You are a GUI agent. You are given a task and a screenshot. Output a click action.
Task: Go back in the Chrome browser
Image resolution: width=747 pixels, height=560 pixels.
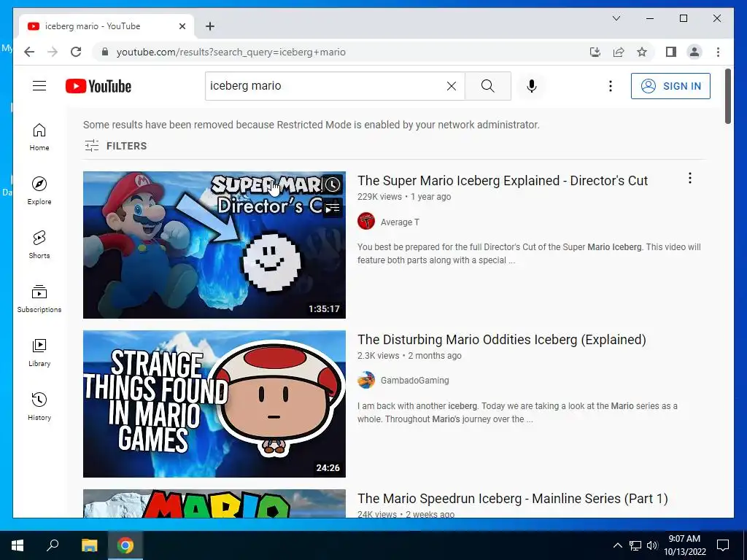[x=29, y=52]
